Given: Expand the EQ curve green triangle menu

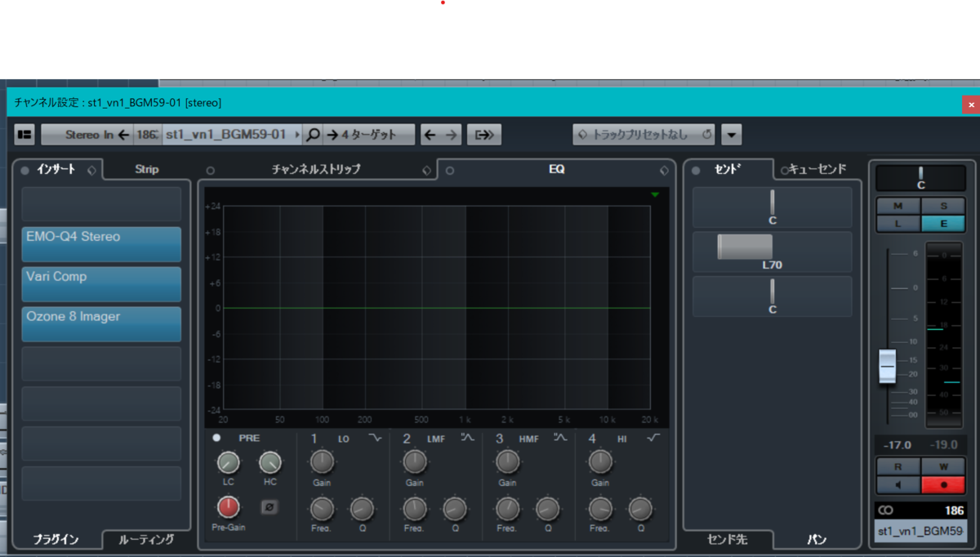Looking at the screenshot, I should (655, 194).
